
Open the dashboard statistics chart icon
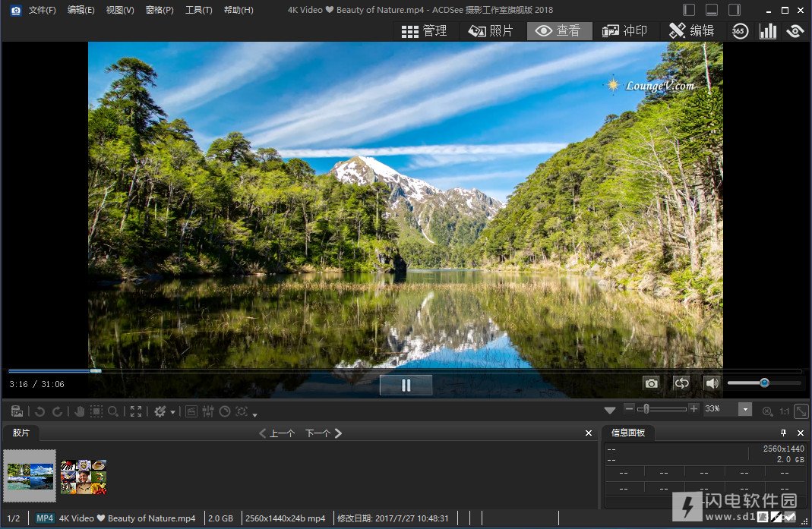768,31
